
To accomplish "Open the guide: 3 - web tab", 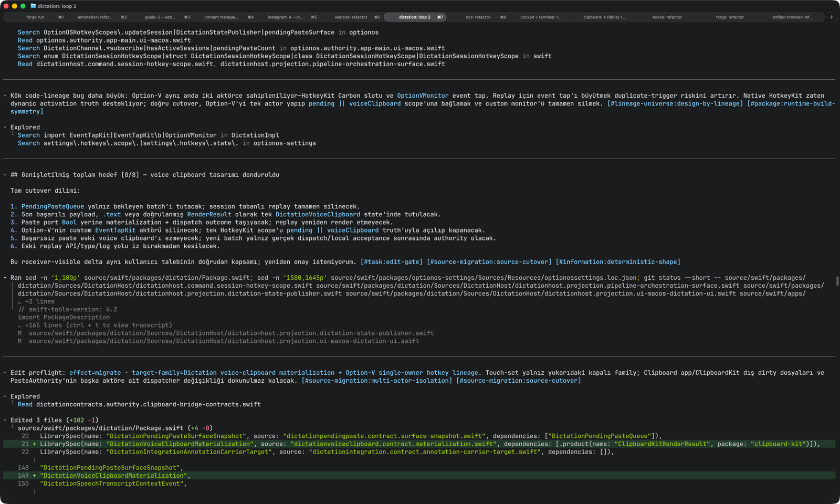I will [160, 17].
